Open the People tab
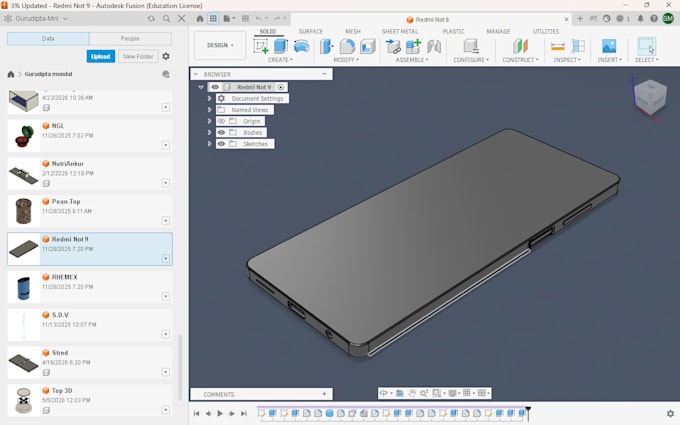Image resolution: width=680 pixels, height=425 pixels. pos(130,39)
